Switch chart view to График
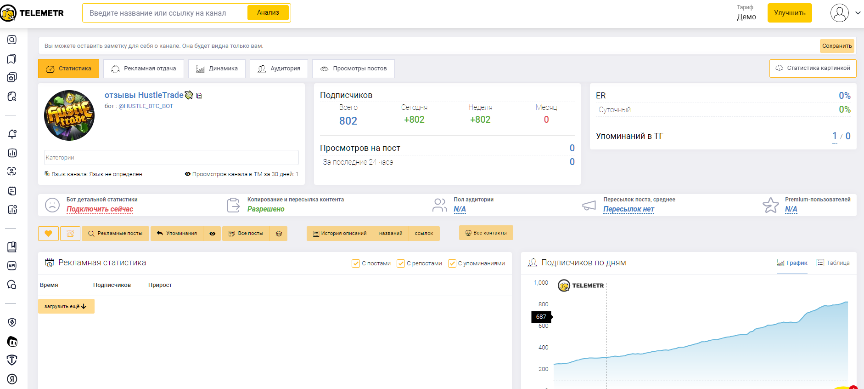This screenshot has width=864, height=389. 792,263
